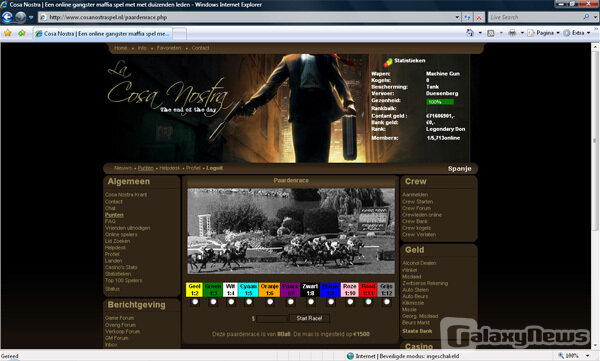Open the Staats Bank link
This screenshot has height=361, width=600.
(417, 331)
